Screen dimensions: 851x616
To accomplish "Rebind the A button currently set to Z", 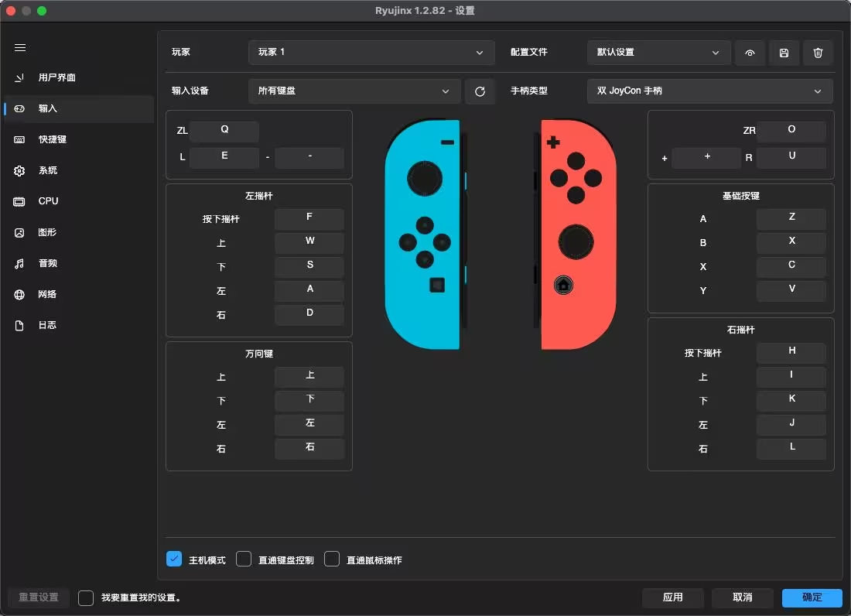I will point(791,218).
